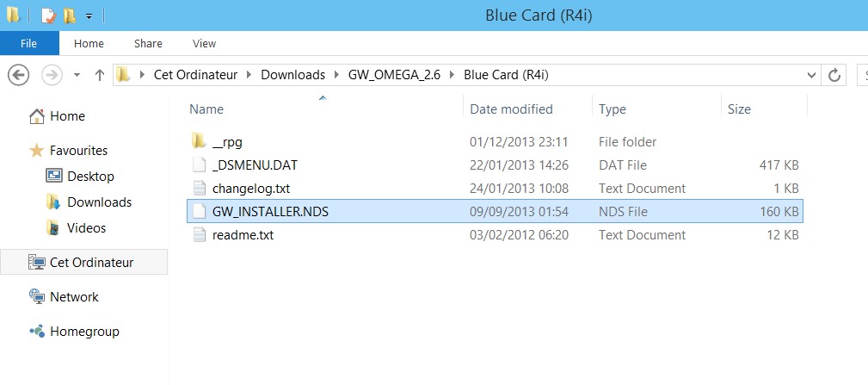
Task: Click the Downloads folder icon under Favourites
Action: tap(53, 202)
